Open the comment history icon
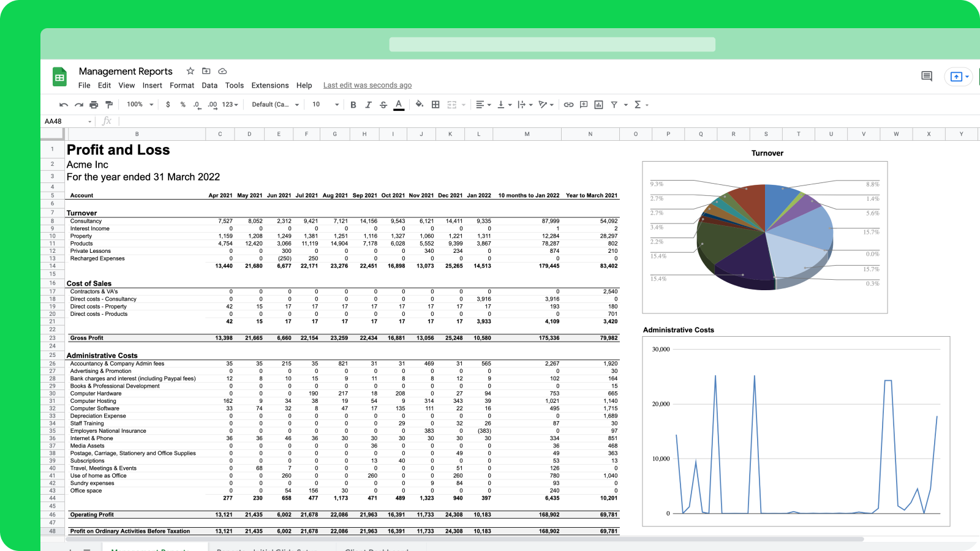 [926, 77]
